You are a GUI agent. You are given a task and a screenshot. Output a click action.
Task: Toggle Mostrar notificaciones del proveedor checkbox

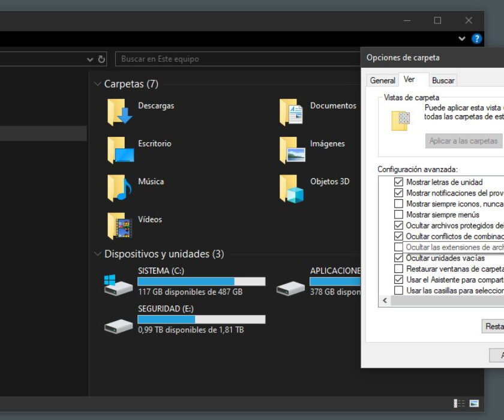pyautogui.click(x=398, y=193)
